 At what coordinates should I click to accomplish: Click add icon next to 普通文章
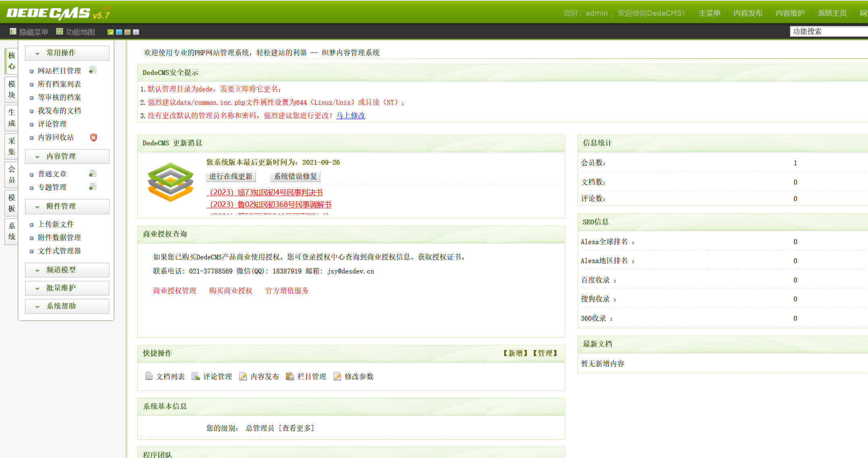tap(93, 174)
